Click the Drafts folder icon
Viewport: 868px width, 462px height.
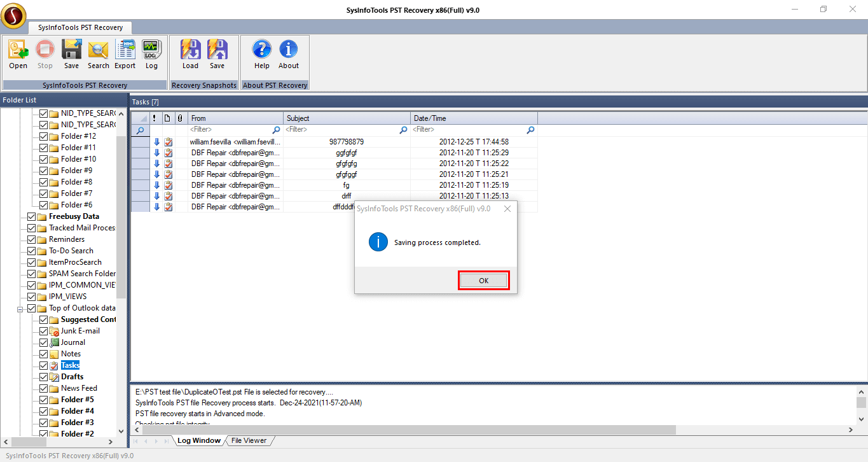point(55,377)
